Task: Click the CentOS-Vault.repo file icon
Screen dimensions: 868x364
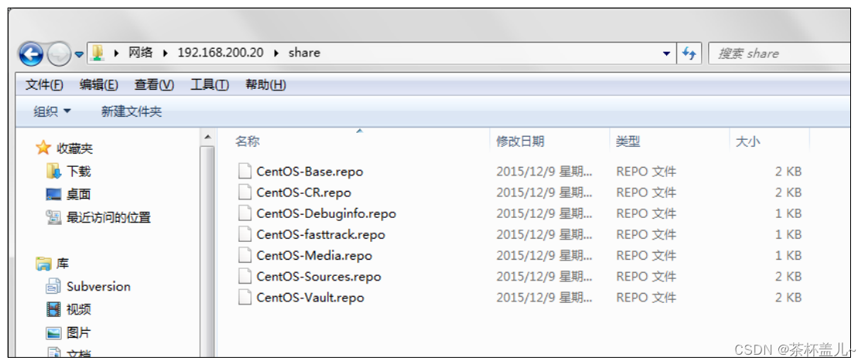Action: [245, 297]
